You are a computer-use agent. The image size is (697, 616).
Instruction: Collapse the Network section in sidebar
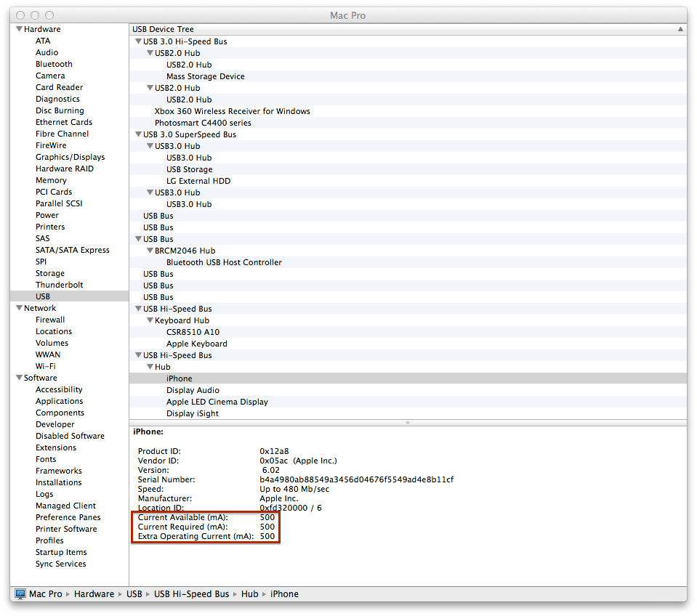[19, 308]
